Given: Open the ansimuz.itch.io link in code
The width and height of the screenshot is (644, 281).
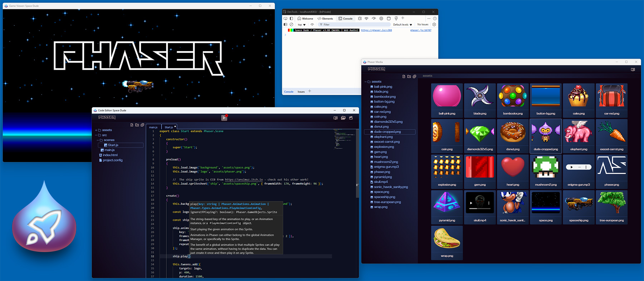Looking at the screenshot, I should (244, 180).
